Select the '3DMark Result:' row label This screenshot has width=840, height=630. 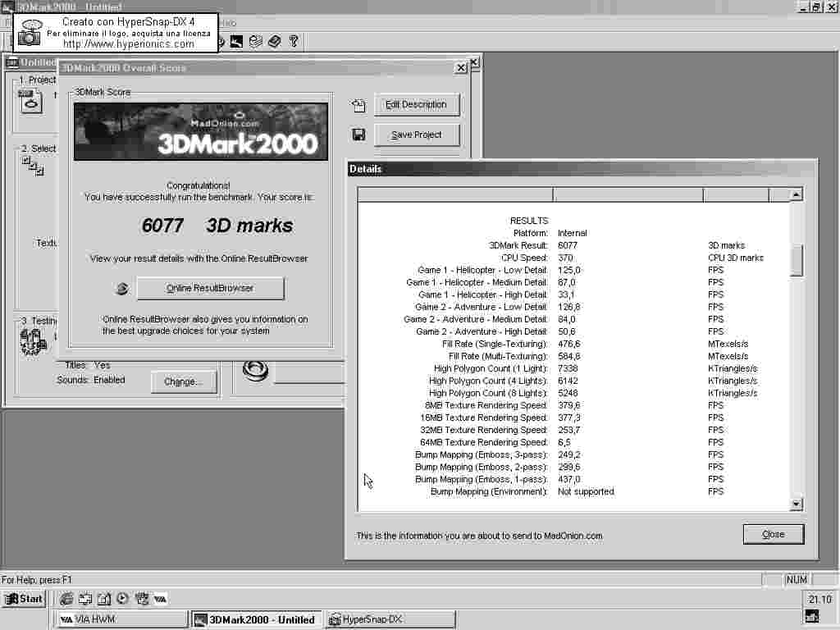(x=518, y=245)
